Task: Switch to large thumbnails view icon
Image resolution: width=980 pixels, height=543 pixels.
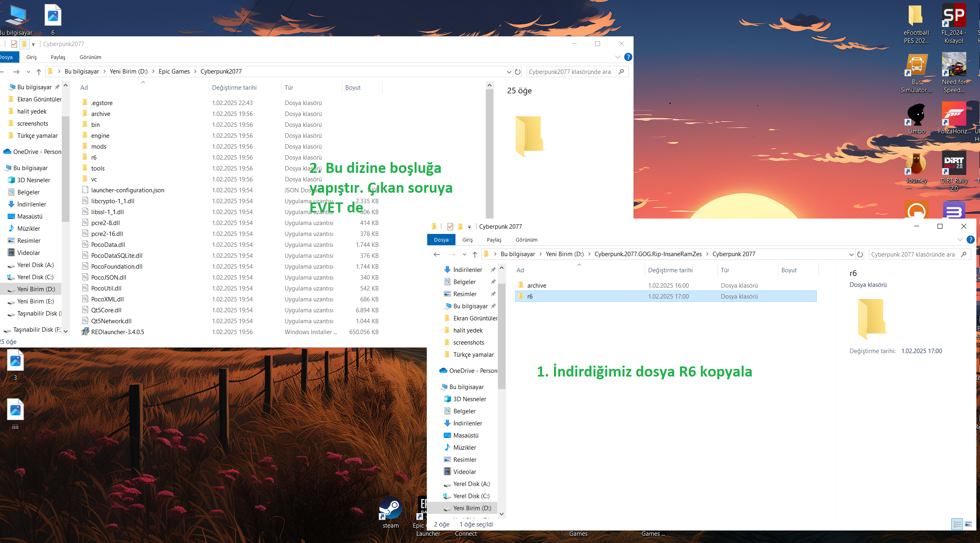Action: click(x=968, y=524)
